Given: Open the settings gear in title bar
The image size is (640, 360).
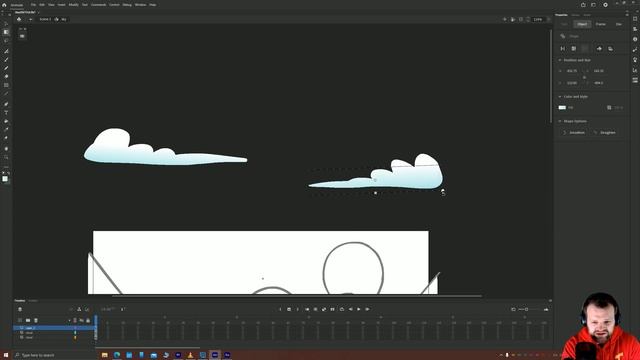Looking at the screenshot, I should (605, 5).
